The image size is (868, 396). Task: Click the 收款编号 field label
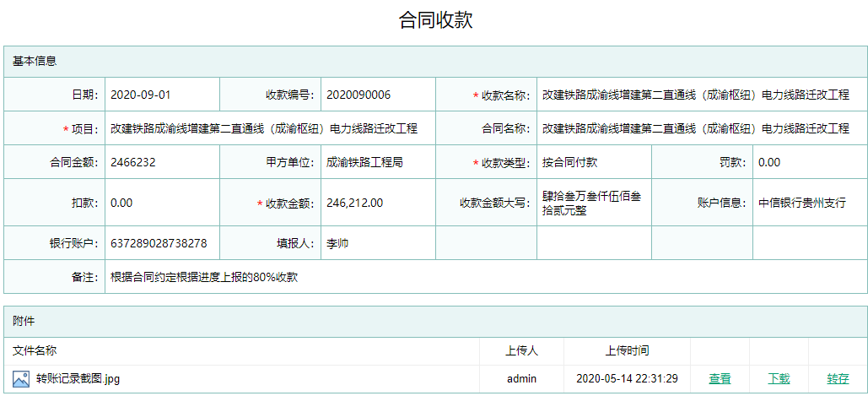click(x=291, y=95)
